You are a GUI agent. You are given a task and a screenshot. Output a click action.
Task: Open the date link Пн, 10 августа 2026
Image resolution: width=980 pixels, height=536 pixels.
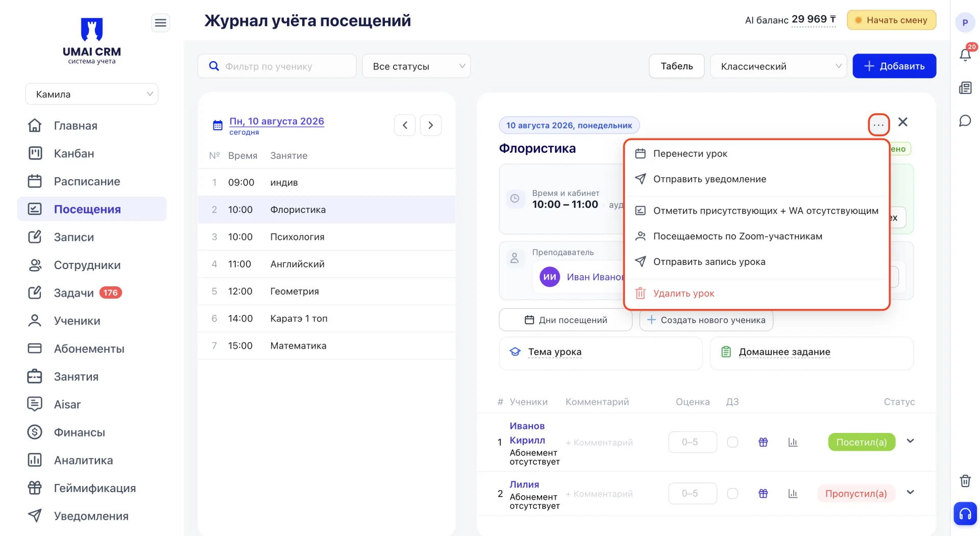point(277,121)
